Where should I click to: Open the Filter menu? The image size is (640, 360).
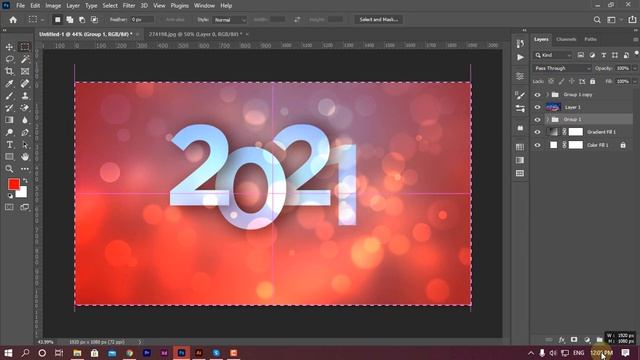click(x=129, y=6)
